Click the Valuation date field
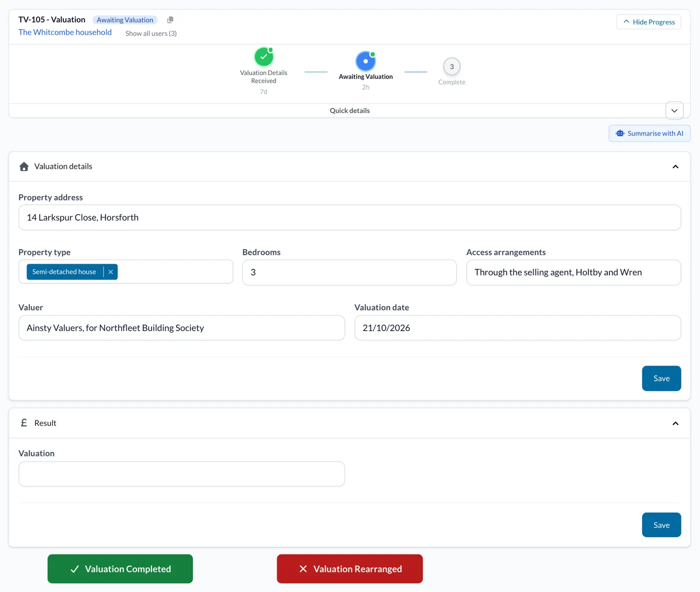700x592 pixels. point(517,328)
